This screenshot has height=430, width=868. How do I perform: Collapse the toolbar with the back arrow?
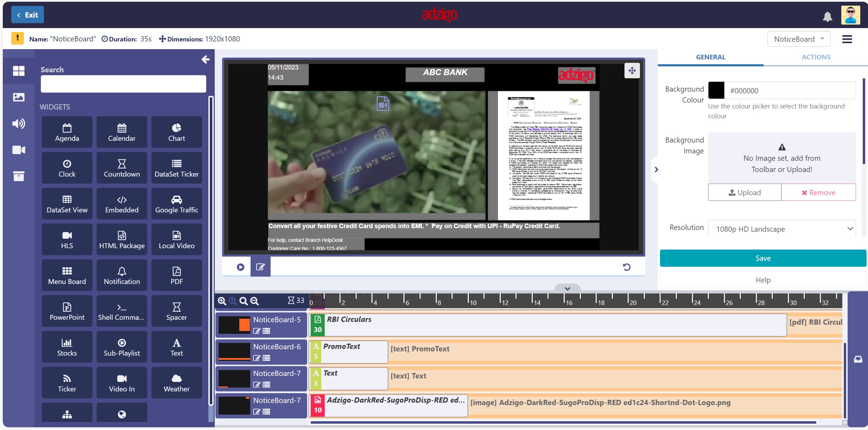pos(205,59)
